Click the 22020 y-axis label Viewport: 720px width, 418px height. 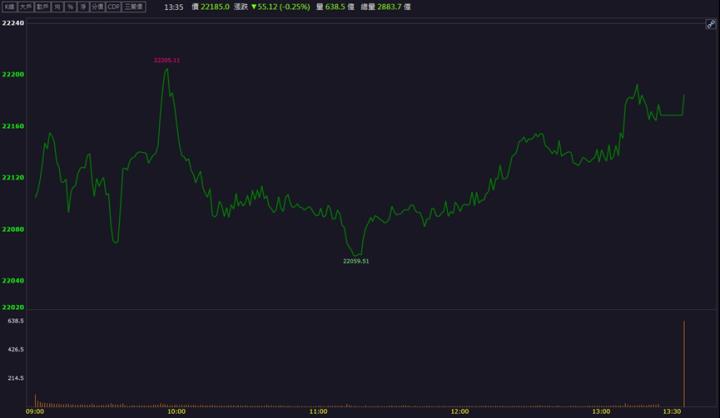click(13, 307)
